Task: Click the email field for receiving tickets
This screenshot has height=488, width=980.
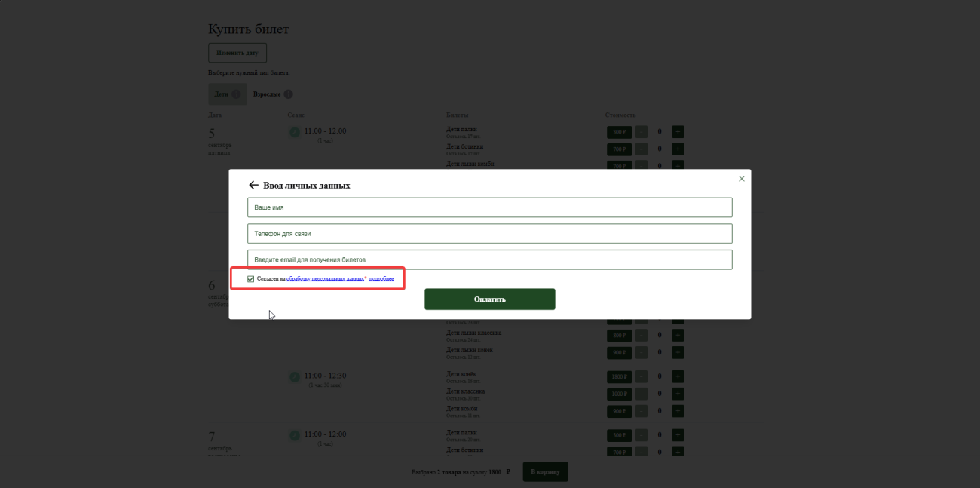Action: tap(489, 259)
